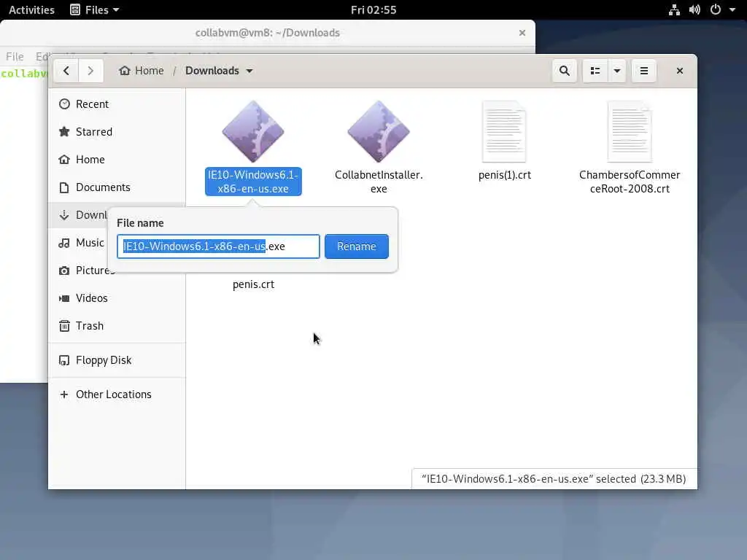The height and width of the screenshot is (560, 747).
Task: Close the Files window
Action: pyautogui.click(x=680, y=71)
